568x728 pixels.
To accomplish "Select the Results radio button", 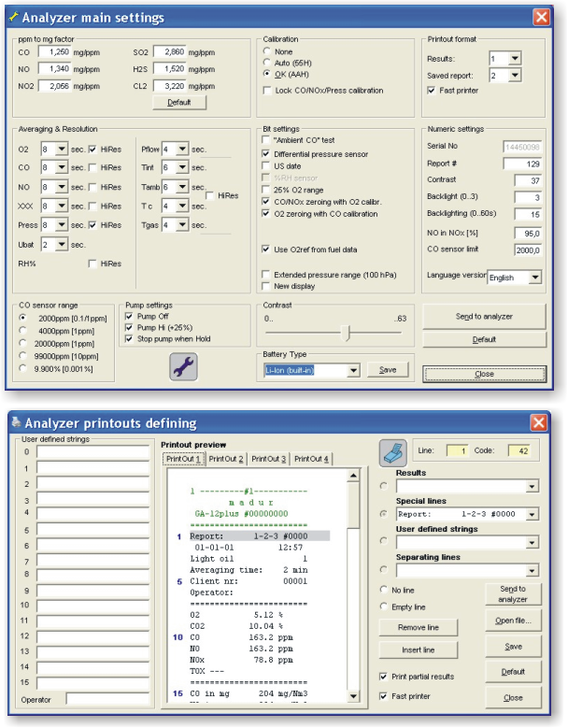I will click(x=383, y=486).
